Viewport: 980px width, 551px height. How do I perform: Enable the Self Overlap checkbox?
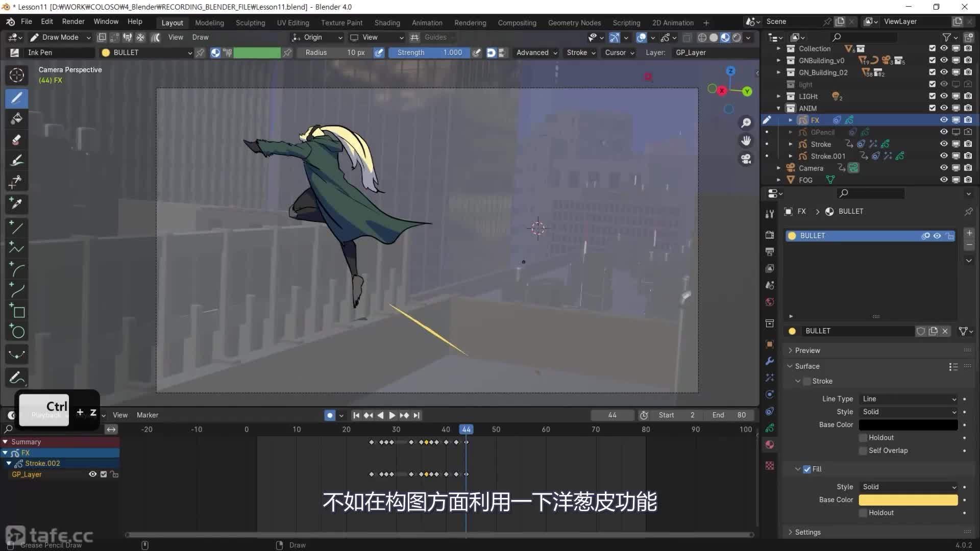pyautogui.click(x=863, y=450)
